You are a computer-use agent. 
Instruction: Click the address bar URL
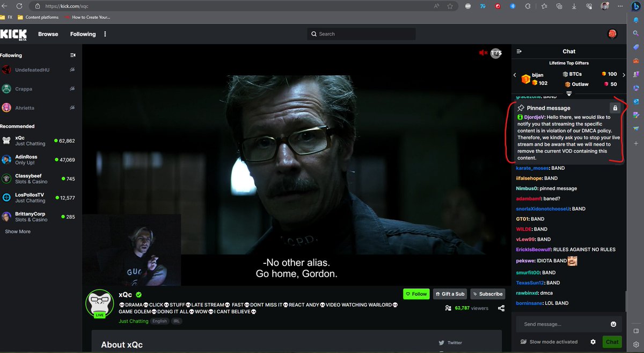[67, 6]
